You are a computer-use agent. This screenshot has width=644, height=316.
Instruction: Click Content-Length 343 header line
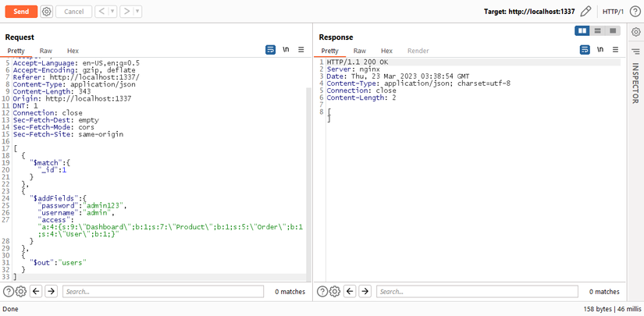[52, 91]
